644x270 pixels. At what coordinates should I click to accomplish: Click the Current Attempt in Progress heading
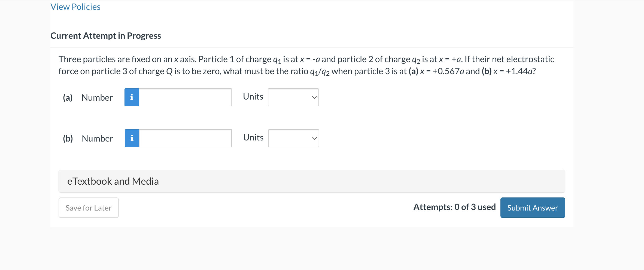pyautogui.click(x=106, y=35)
